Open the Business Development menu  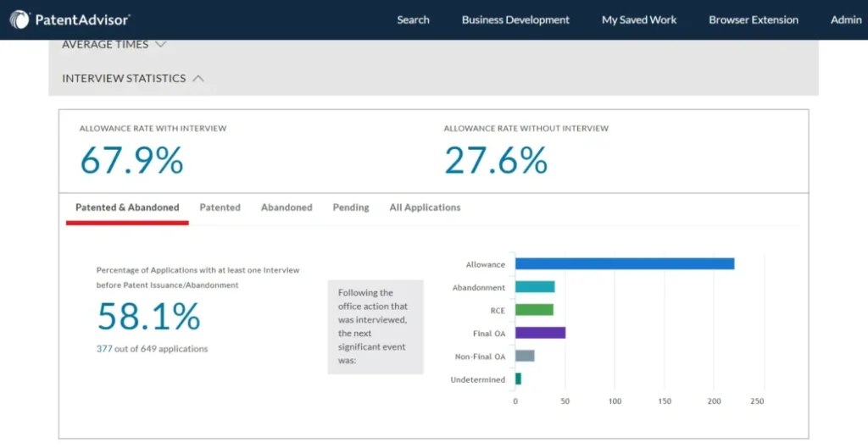(515, 19)
